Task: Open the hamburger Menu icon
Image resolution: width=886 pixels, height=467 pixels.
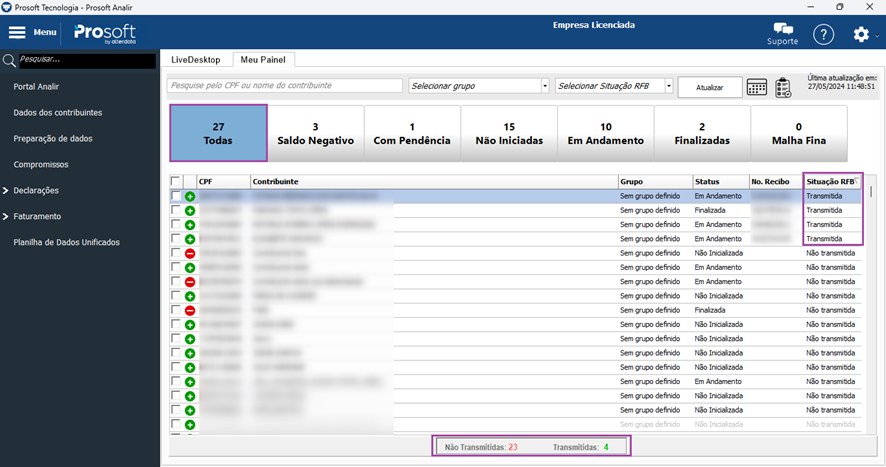Action: tap(17, 32)
